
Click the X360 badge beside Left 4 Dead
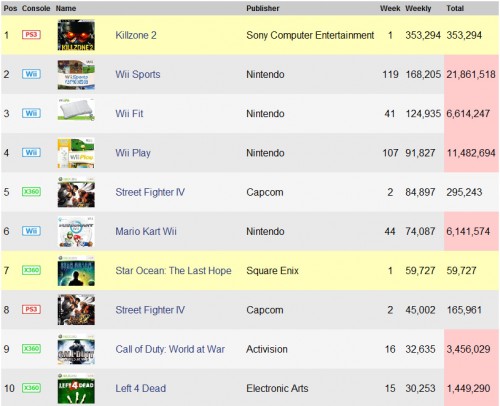31,388
